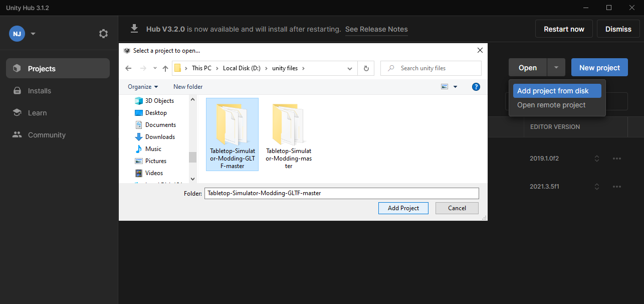Open the Projects section in Unity Hub sidebar

[41, 68]
